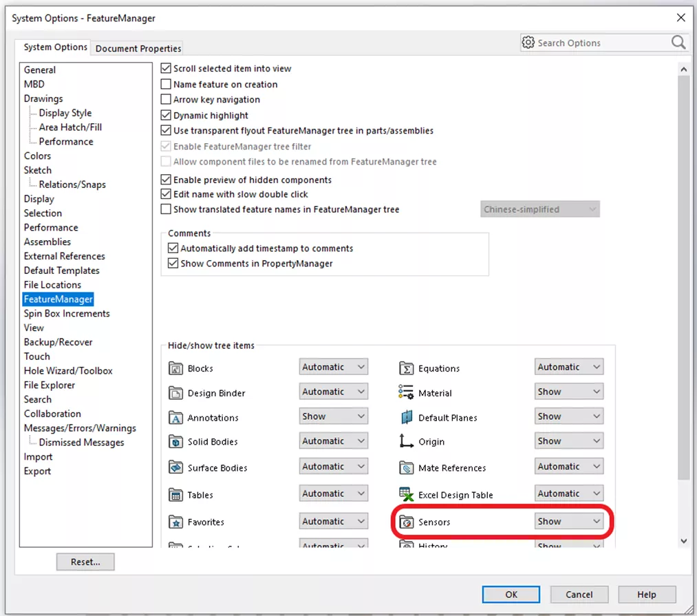The width and height of the screenshot is (697, 616).
Task: Switch to the Document Properties tab
Action: tap(138, 48)
